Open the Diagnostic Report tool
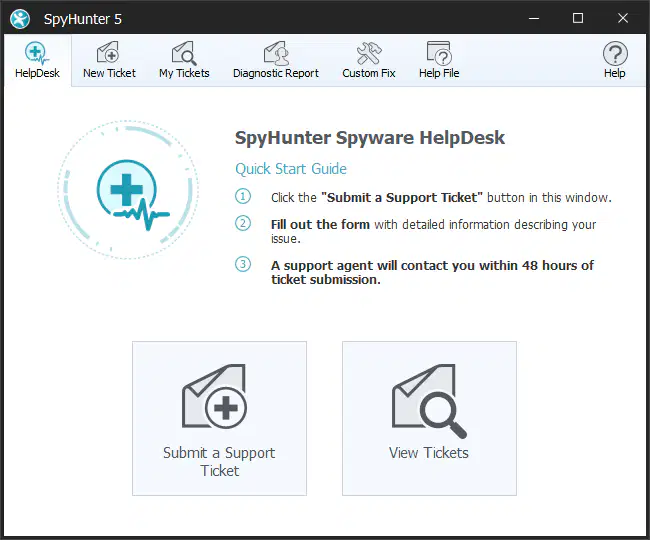Image resolution: width=650 pixels, height=540 pixels. click(x=276, y=61)
